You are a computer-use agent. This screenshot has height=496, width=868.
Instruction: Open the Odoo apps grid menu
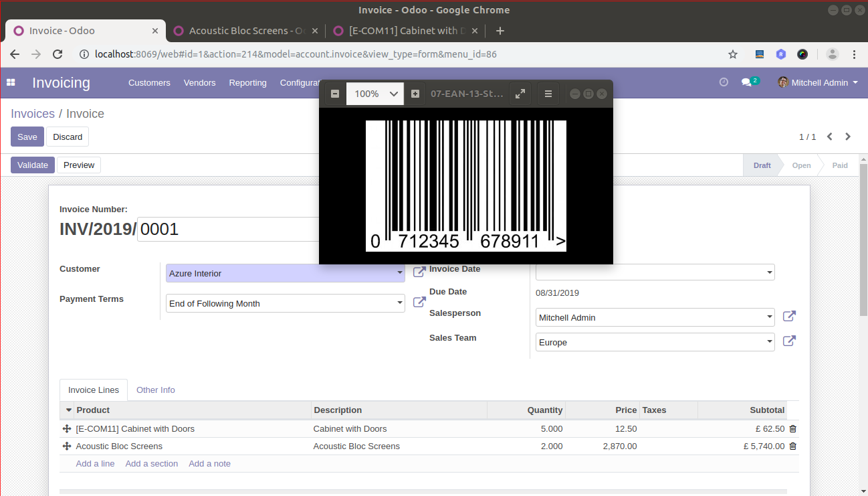pyautogui.click(x=11, y=82)
